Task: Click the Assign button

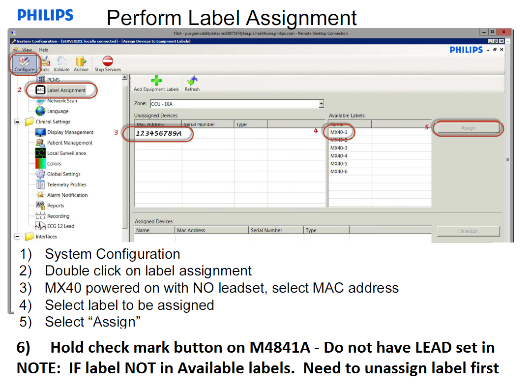Action: (468, 128)
